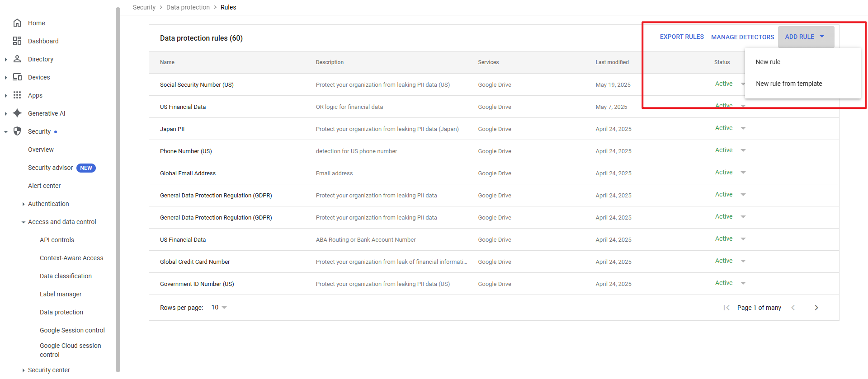
Task: Click the Dashboard grid icon
Action: click(17, 41)
